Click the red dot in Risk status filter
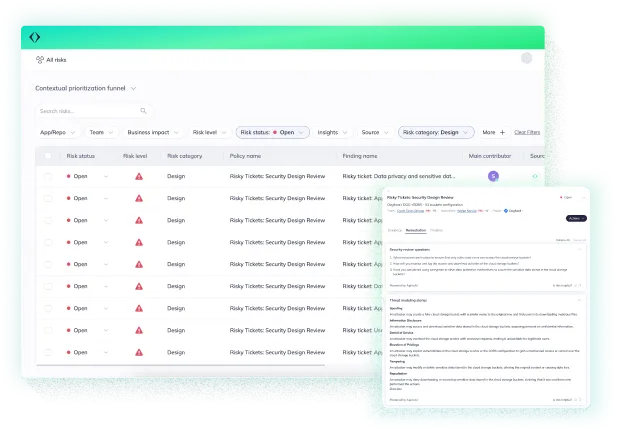 click(275, 133)
